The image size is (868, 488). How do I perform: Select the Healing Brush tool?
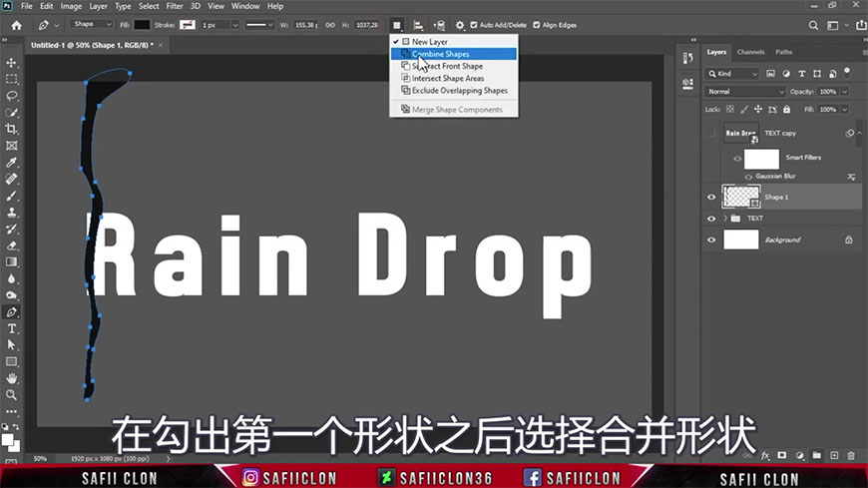[11, 179]
